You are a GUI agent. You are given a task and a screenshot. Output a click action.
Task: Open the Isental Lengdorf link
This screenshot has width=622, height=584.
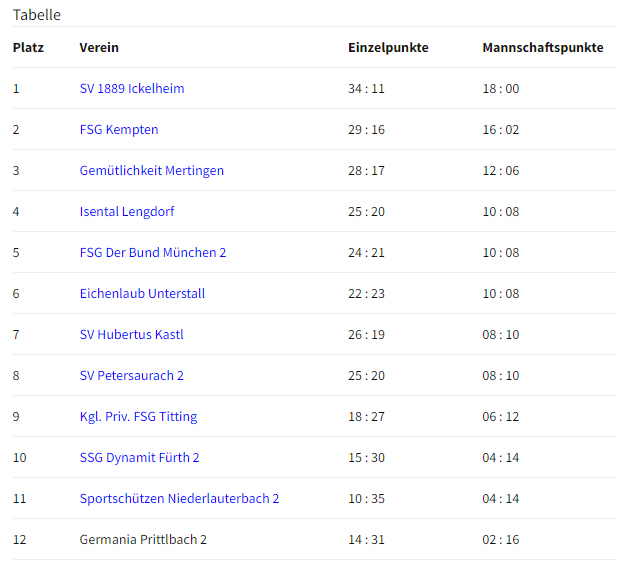[x=127, y=211]
